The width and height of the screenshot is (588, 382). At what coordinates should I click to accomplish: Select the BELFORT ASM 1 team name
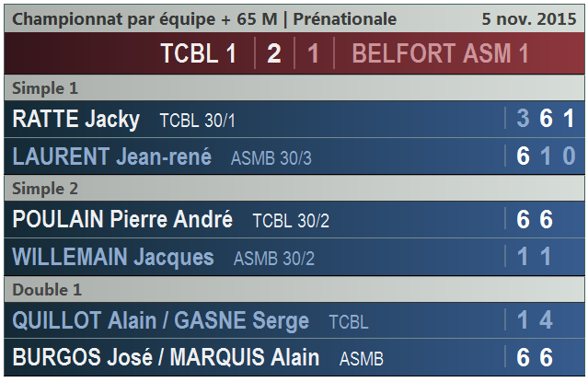(440, 53)
